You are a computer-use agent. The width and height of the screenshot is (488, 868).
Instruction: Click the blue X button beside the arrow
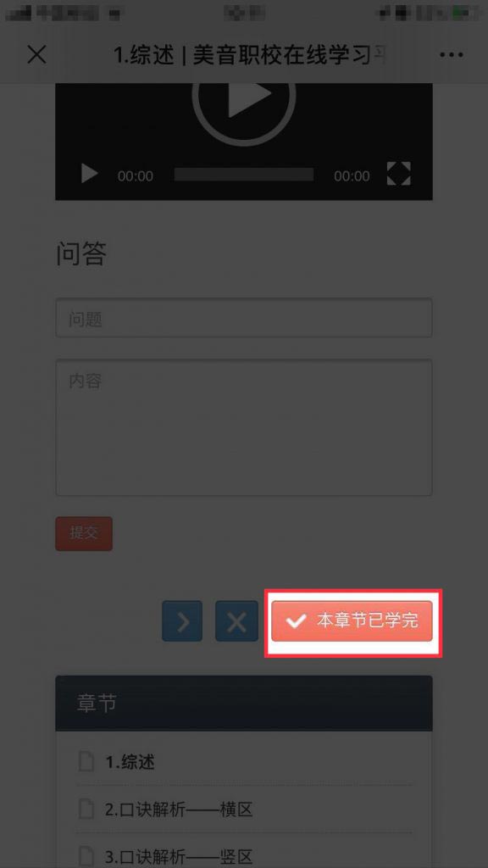(x=237, y=621)
